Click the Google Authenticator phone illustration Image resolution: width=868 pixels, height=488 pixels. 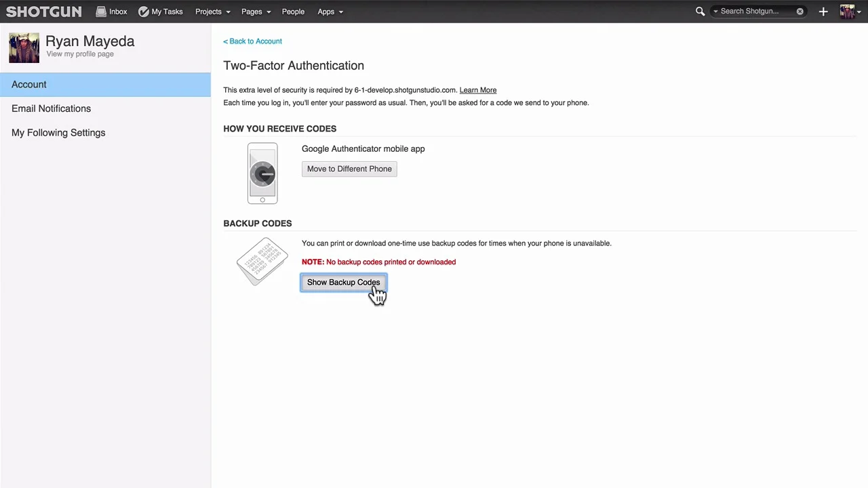262,173
